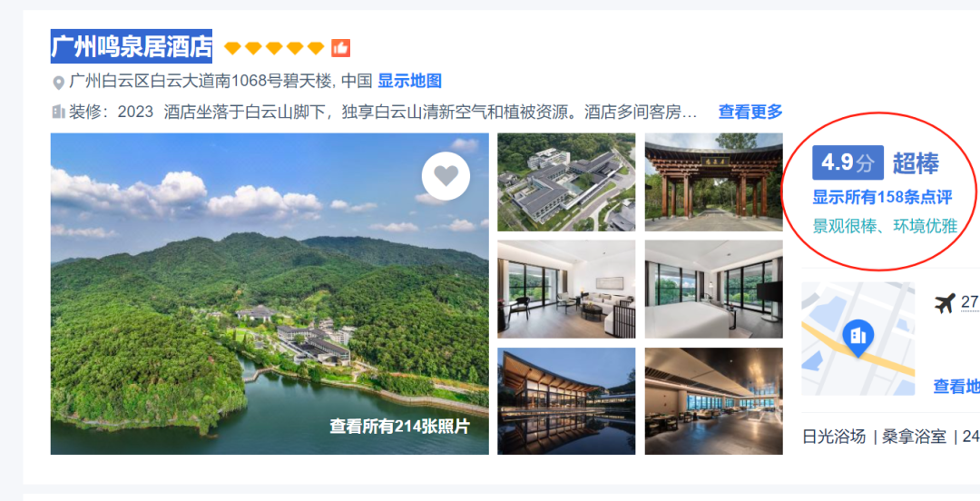The height and width of the screenshot is (501, 980).
Task: Click the airplane distance icon
Action: (945, 303)
